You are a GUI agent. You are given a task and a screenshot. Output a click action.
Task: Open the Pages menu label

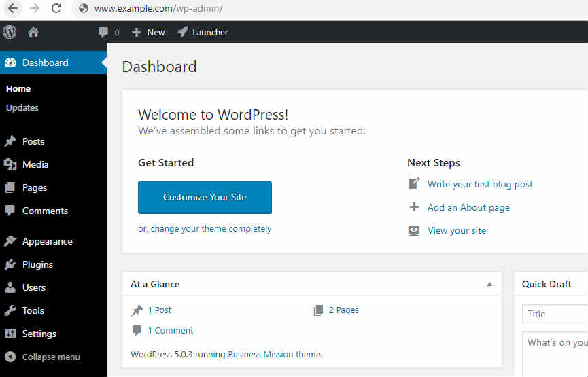point(35,187)
